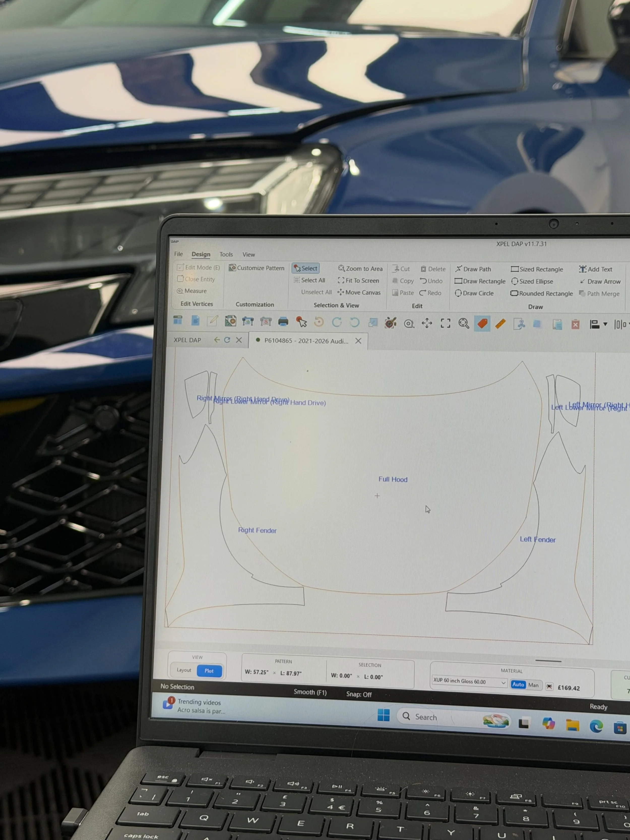Click Move Canvas
The width and height of the screenshot is (630, 840).
[359, 292]
